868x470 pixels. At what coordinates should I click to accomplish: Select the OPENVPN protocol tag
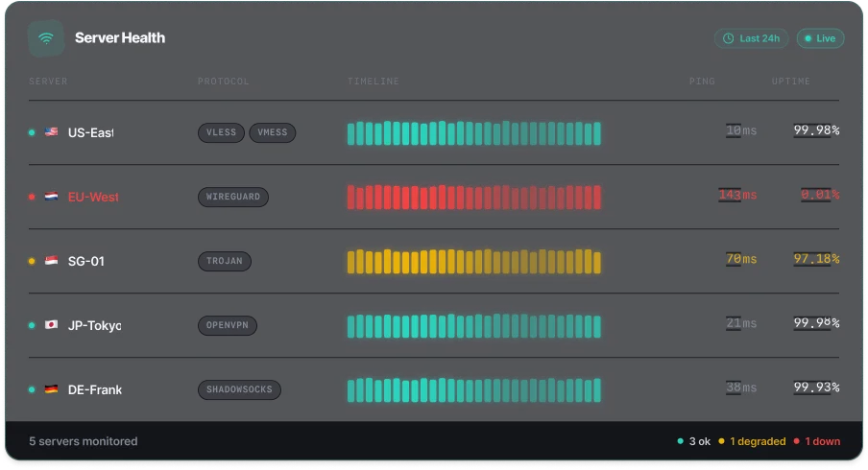[227, 325]
